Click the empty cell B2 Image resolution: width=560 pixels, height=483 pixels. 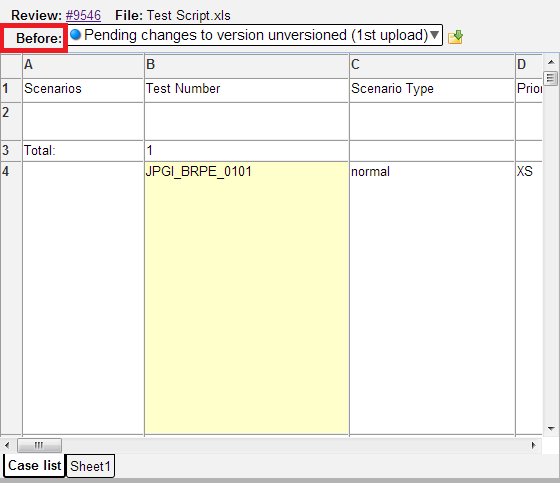(246, 121)
